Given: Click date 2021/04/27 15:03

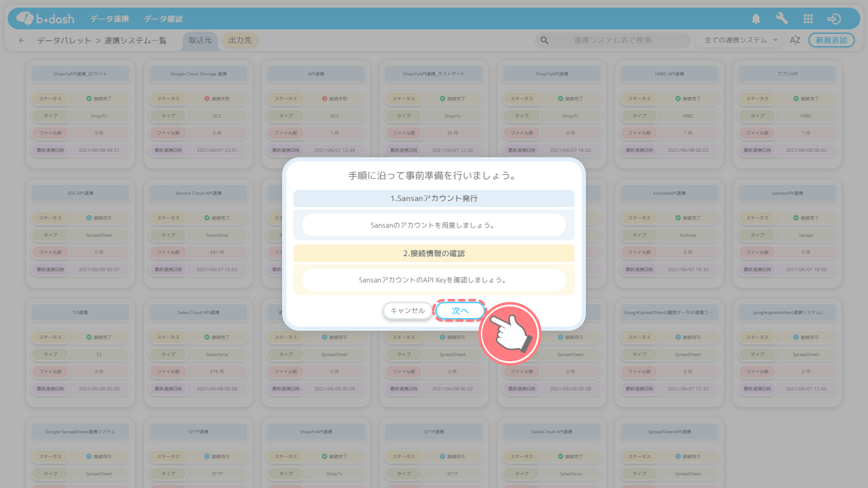Looking at the screenshot, I should click(x=217, y=269).
